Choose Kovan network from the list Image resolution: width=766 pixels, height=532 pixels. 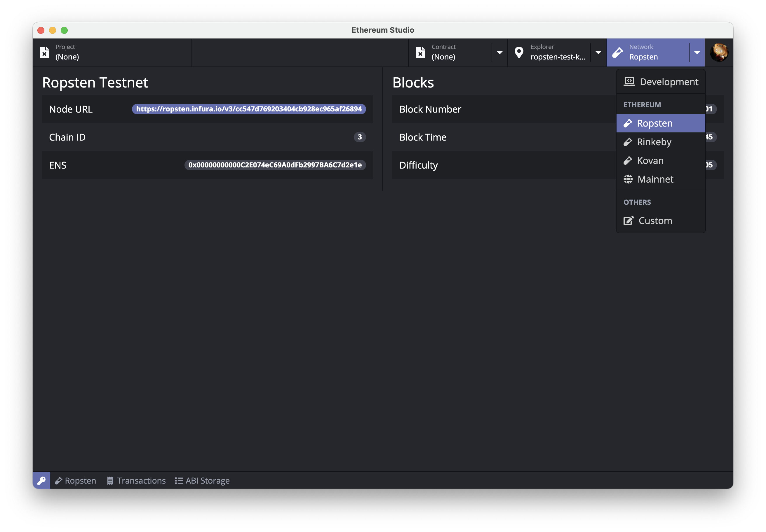(650, 161)
